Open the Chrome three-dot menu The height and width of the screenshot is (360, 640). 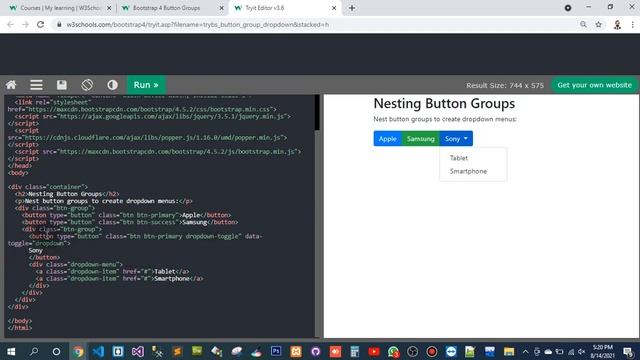(x=632, y=25)
